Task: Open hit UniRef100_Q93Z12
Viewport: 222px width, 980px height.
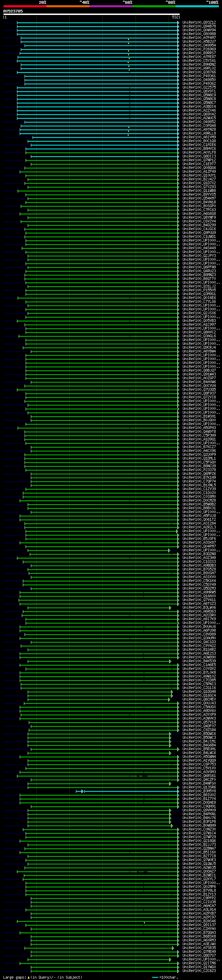Action: coord(199,23)
